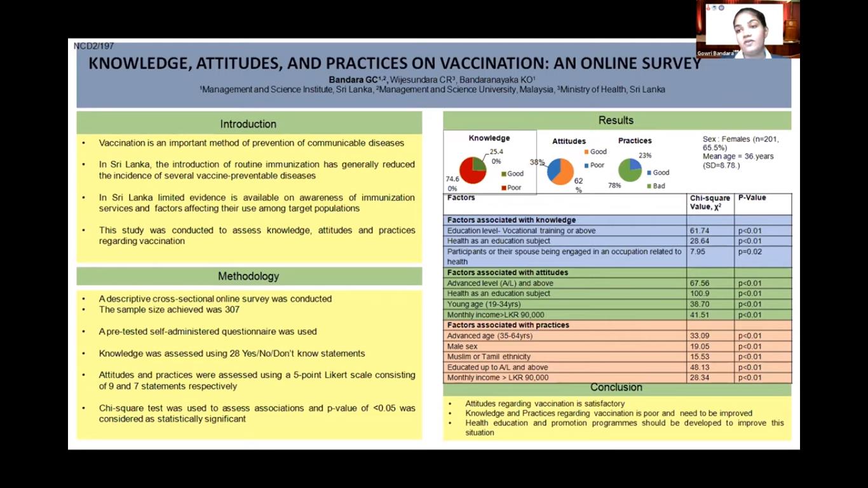Click the 'Young age (19-34yrs)' row label
The height and width of the screenshot is (488, 868).
tap(484, 304)
